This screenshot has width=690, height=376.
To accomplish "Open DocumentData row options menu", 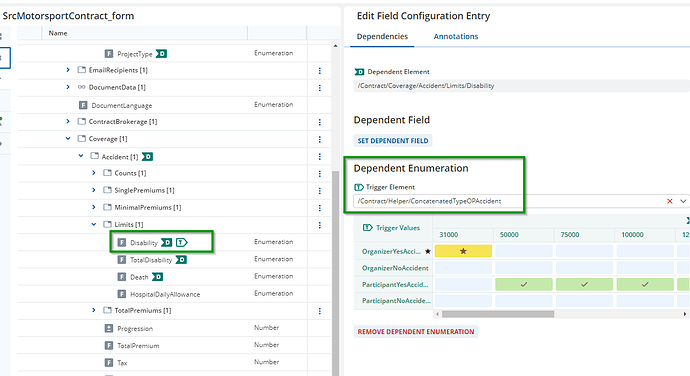I will click(319, 88).
